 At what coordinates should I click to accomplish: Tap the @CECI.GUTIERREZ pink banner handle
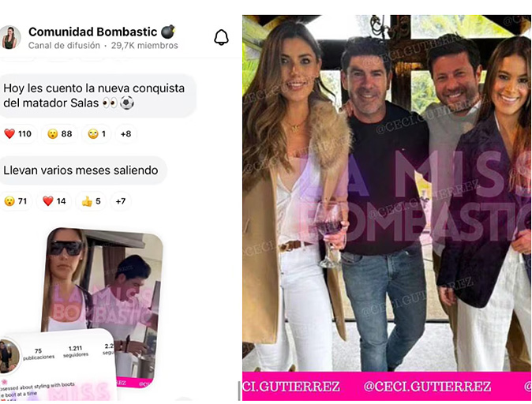click(x=428, y=386)
